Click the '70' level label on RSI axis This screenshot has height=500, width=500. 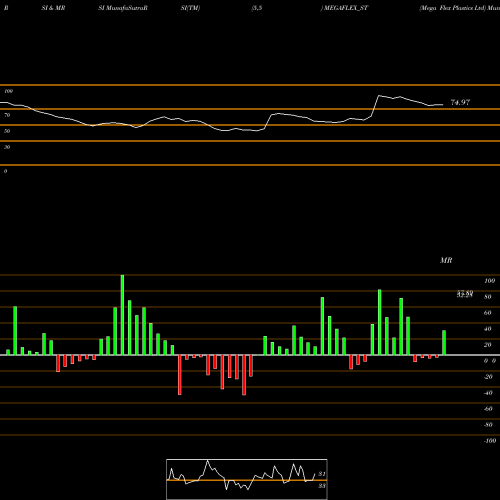[x=7, y=115]
